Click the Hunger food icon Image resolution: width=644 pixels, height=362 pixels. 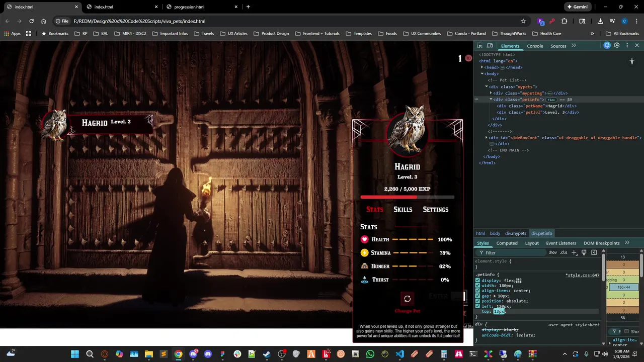click(x=365, y=266)
